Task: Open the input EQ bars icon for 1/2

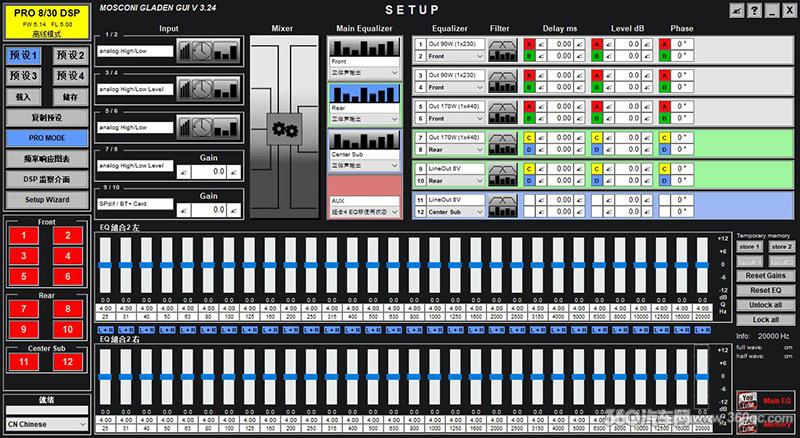Action: 226,51
